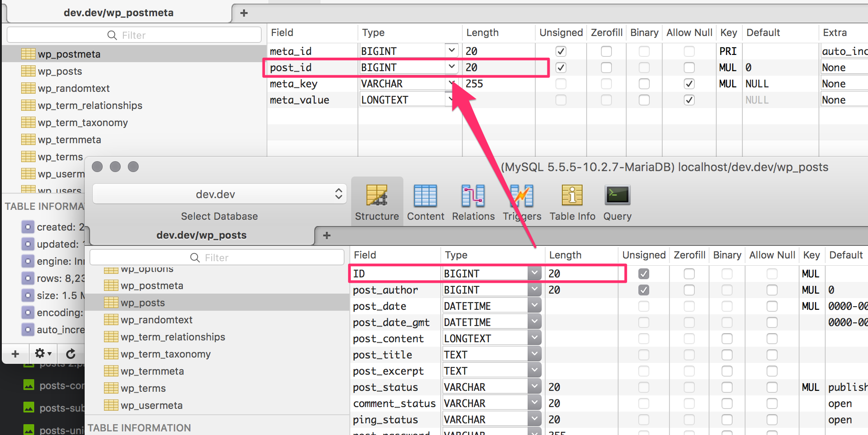Image resolution: width=868 pixels, height=435 pixels.
Task: Click the refresh tables icon
Action: coord(71,354)
